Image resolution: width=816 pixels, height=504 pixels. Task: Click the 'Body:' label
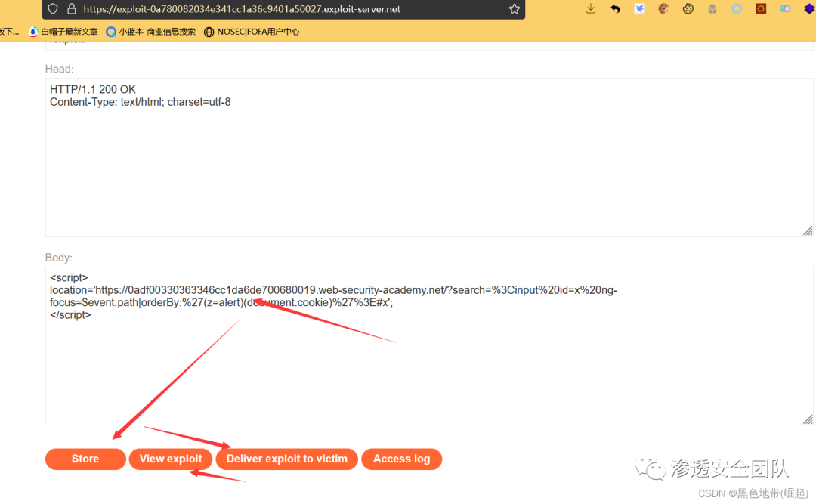coord(59,258)
